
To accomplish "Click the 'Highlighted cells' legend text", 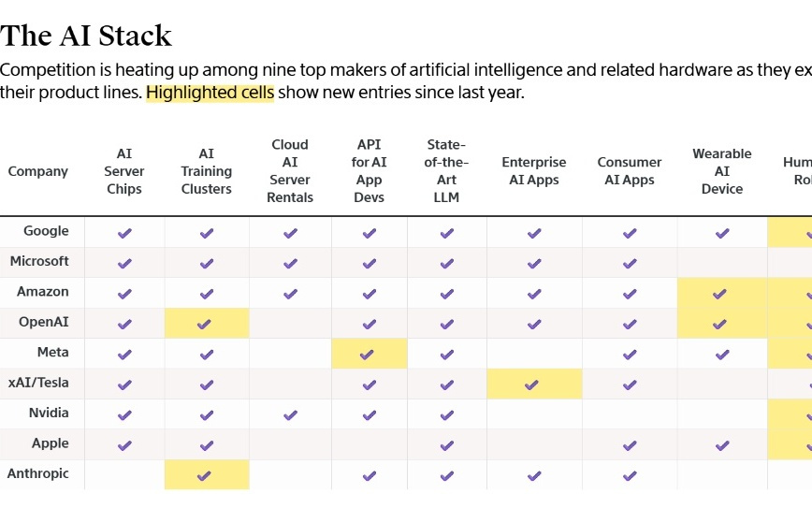I will pos(210,93).
